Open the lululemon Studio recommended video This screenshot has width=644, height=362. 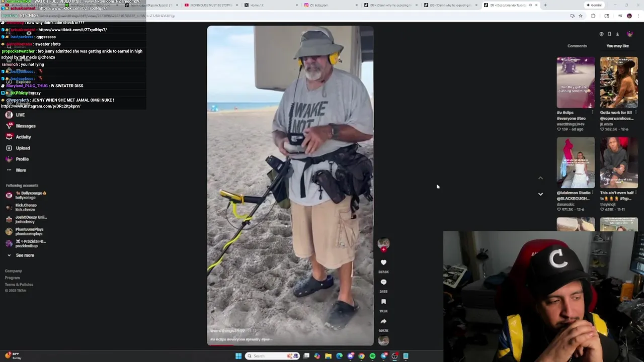click(x=576, y=163)
